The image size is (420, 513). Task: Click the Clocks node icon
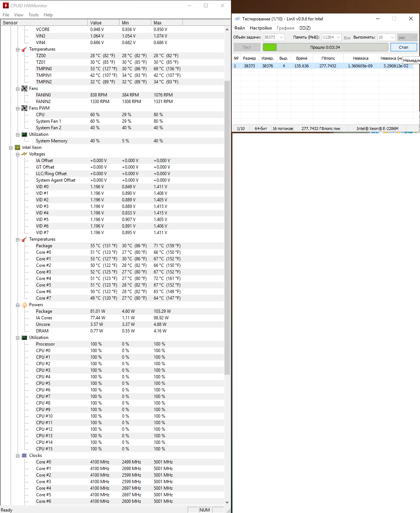(24, 455)
